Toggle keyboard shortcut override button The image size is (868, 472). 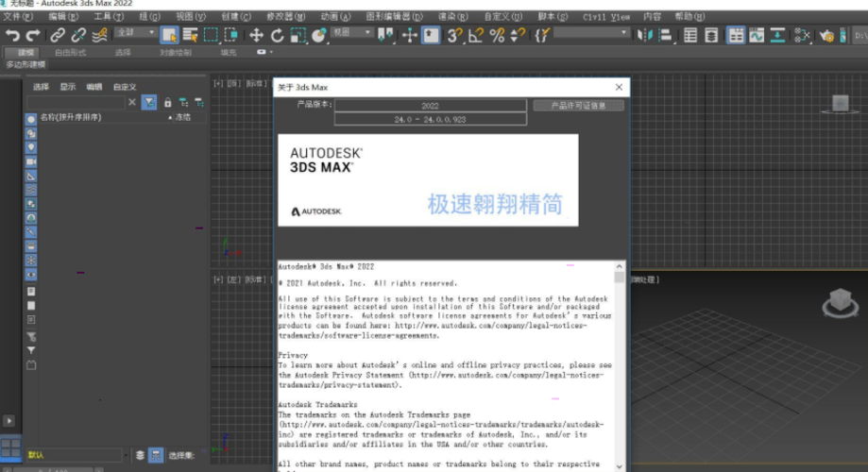pyautogui.click(x=431, y=36)
